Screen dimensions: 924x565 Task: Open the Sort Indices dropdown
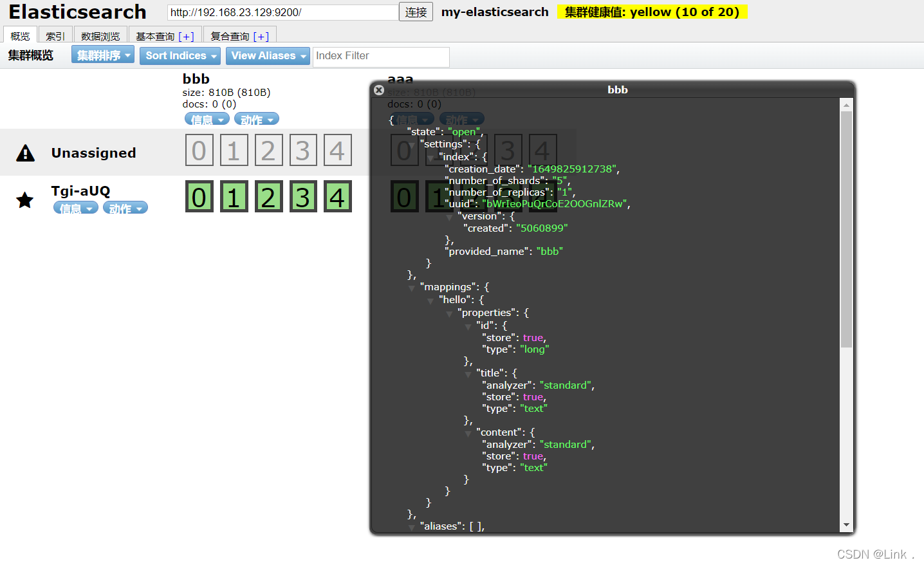pos(180,56)
